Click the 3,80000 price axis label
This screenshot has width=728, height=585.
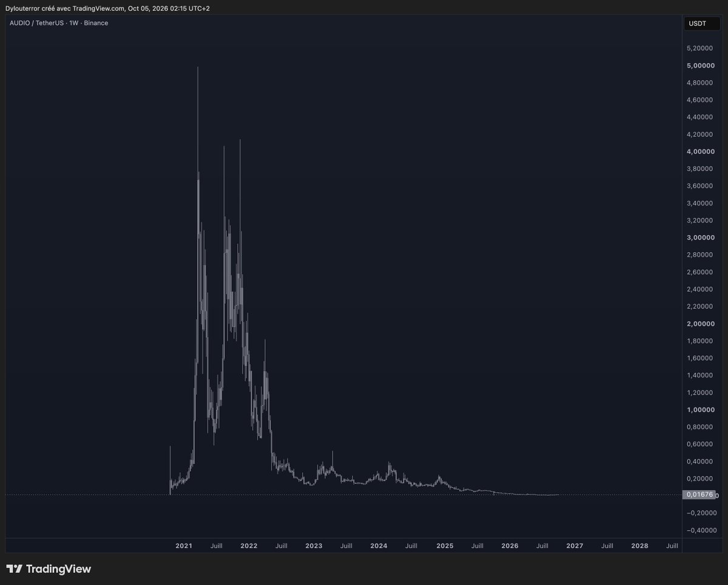pos(701,169)
